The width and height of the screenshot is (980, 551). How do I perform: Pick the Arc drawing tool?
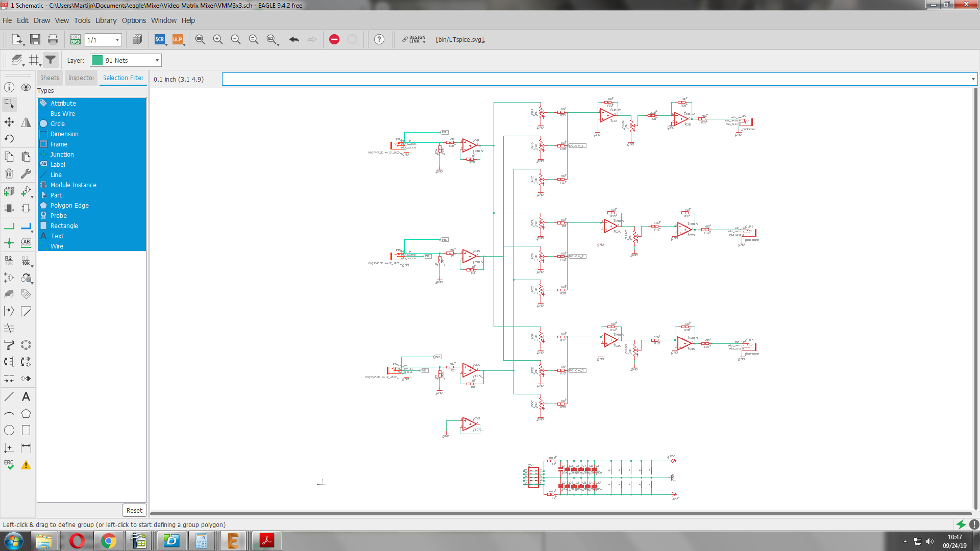[9, 414]
